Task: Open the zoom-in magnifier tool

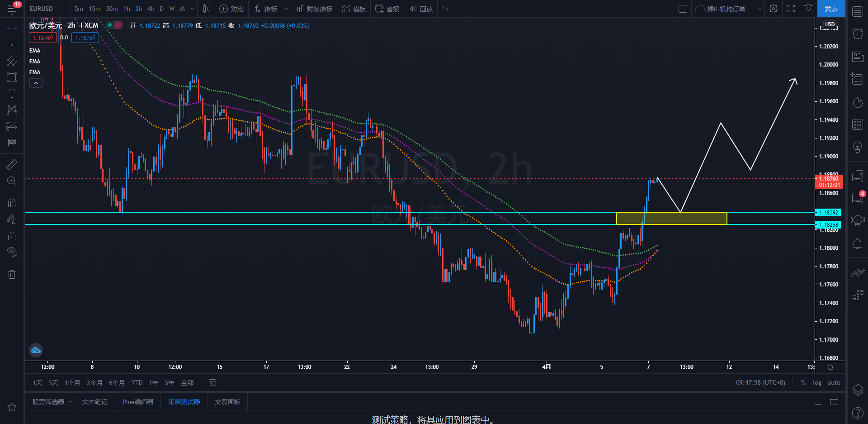Action: coord(12,181)
